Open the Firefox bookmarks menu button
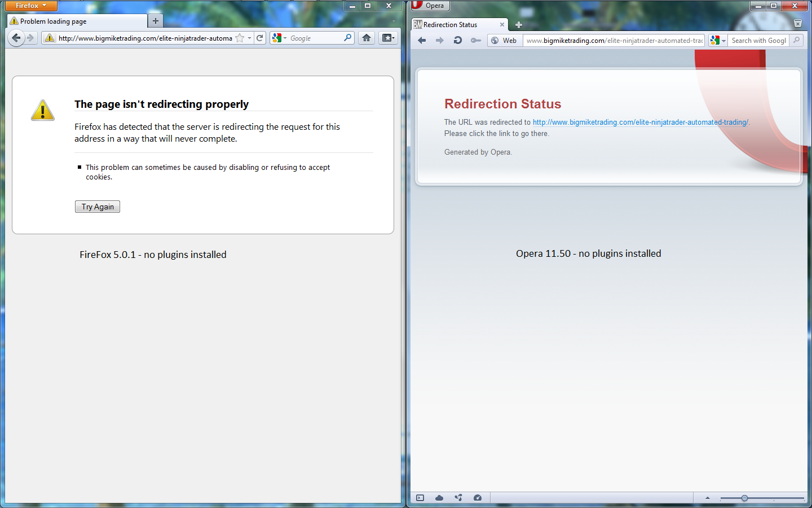812x508 pixels. coord(388,38)
